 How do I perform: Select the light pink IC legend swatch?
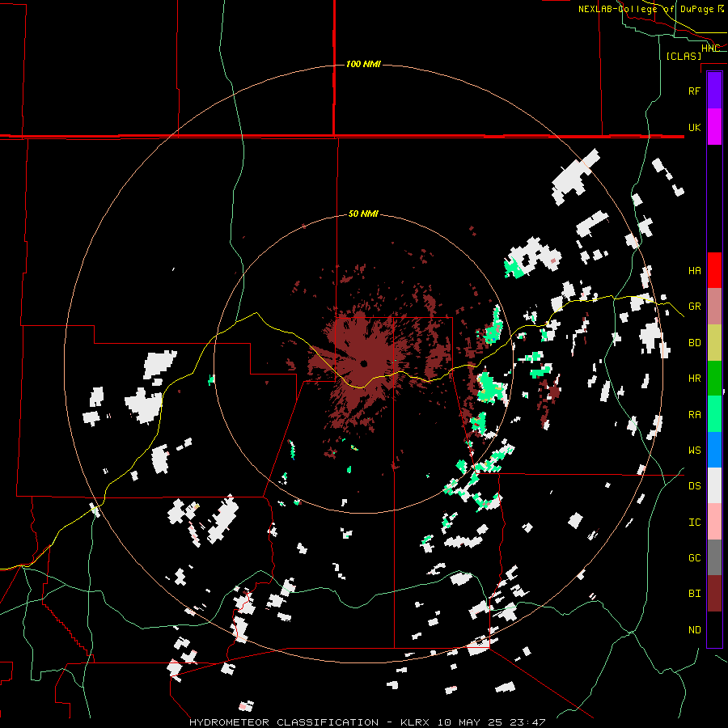click(x=714, y=522)
